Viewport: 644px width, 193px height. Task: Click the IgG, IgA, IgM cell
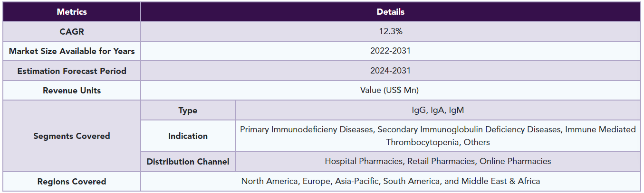(438, 110)
